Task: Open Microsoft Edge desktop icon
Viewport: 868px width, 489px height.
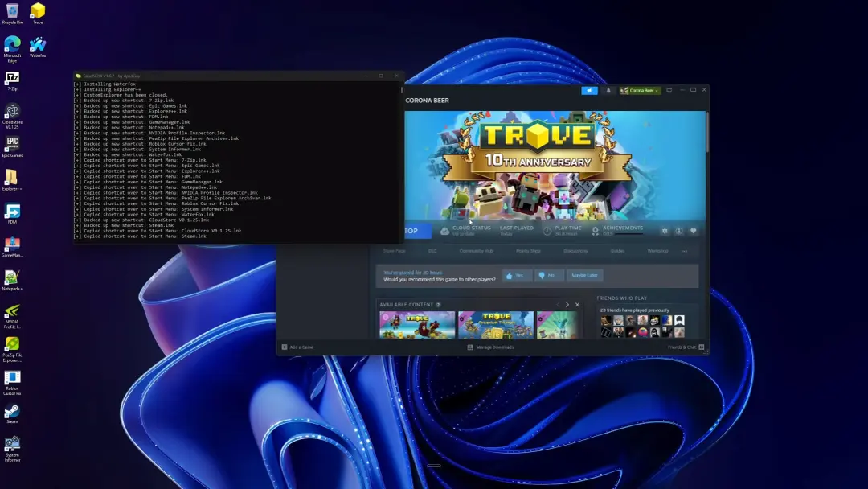Action: point(12,49)
